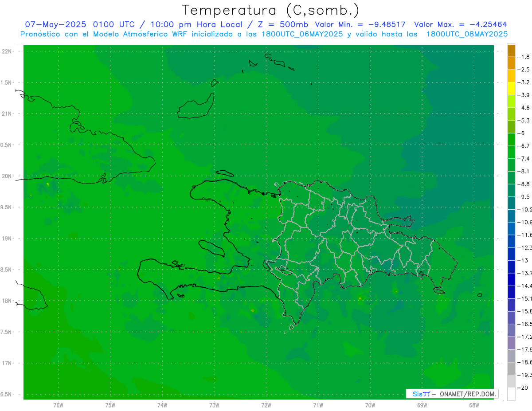
Task: Click the "75W" longitude label
Action: 110,405
